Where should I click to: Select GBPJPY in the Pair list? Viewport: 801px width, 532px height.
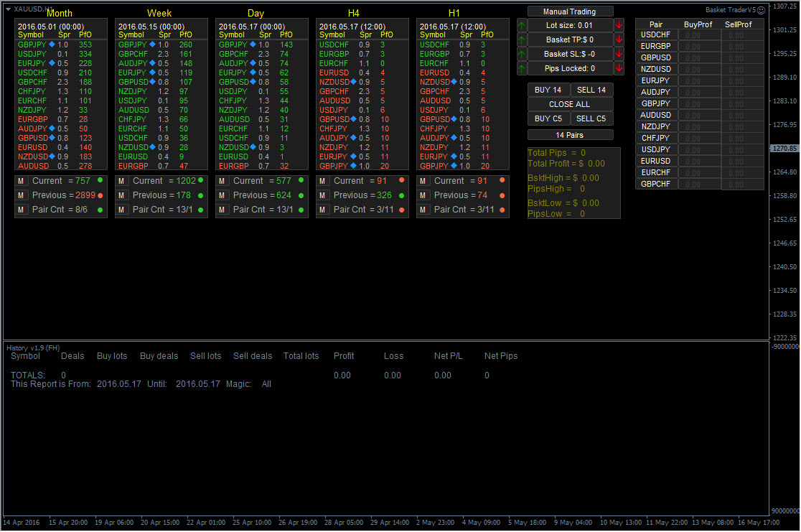point(657,103)
